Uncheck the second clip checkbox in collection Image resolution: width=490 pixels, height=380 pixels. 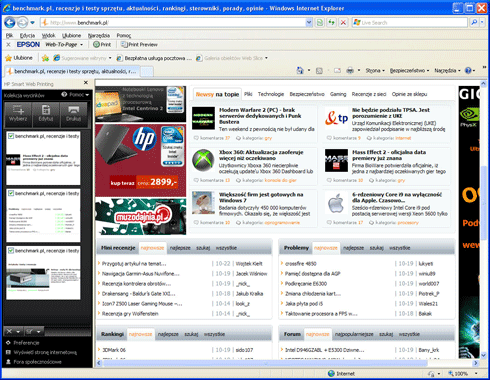(x=11, y=193)
